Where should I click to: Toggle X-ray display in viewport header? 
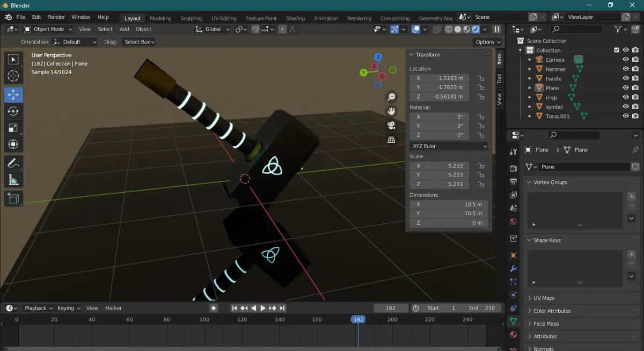point(436,29)
